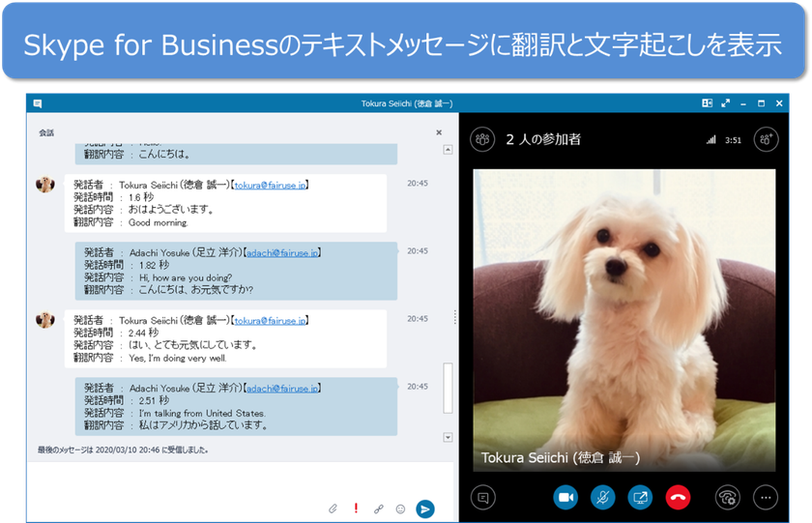Start video with the camera button

(565, 498)
